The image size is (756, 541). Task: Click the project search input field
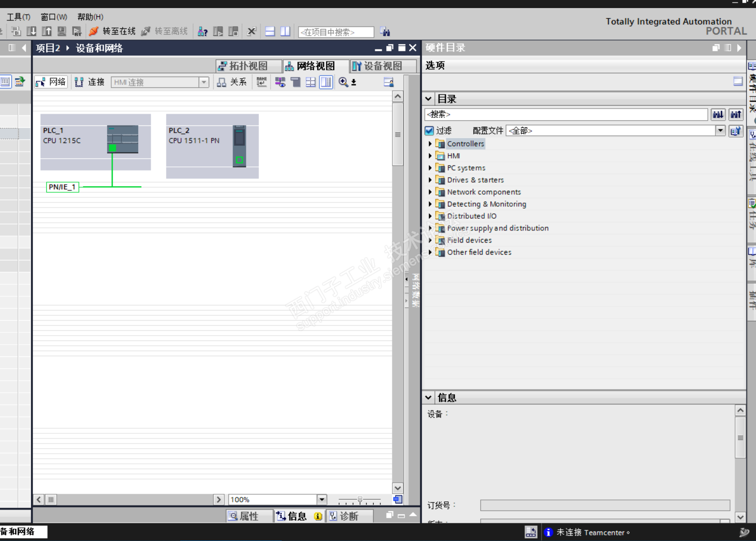pos(336,32)
